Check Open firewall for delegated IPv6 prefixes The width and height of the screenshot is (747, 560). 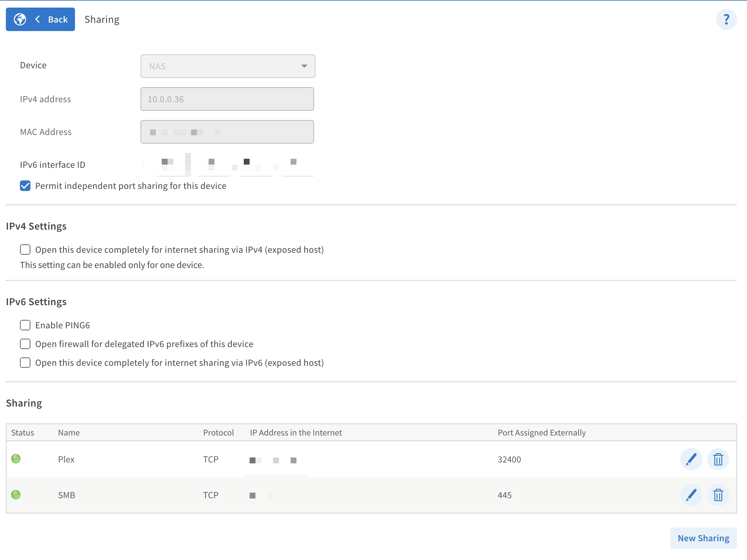pos(25,344)
